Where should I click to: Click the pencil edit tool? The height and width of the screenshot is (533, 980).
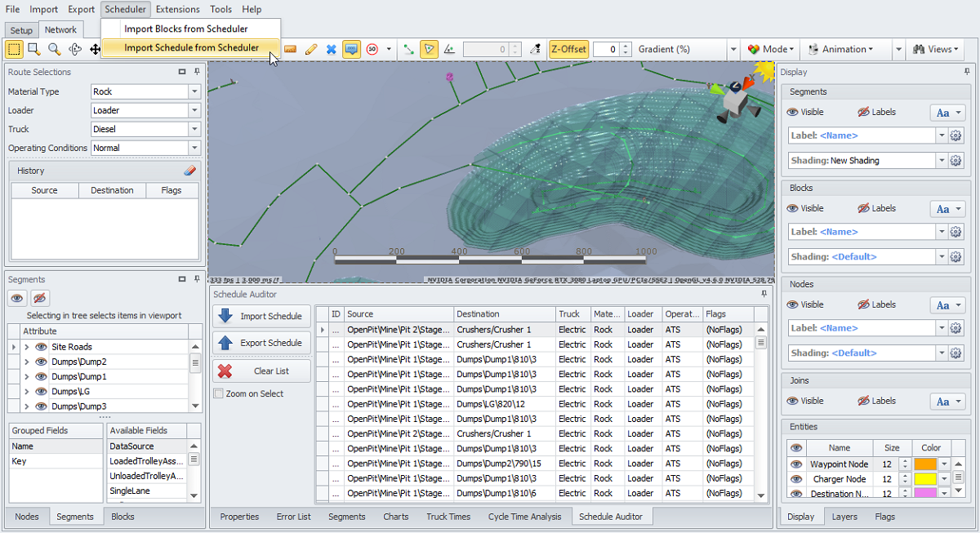311,49
